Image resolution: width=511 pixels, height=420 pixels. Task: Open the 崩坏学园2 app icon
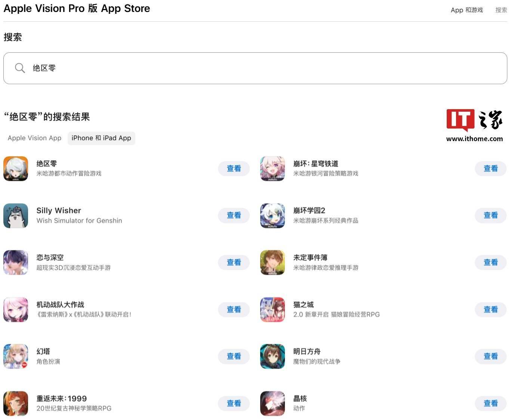(x=273, y=216)
